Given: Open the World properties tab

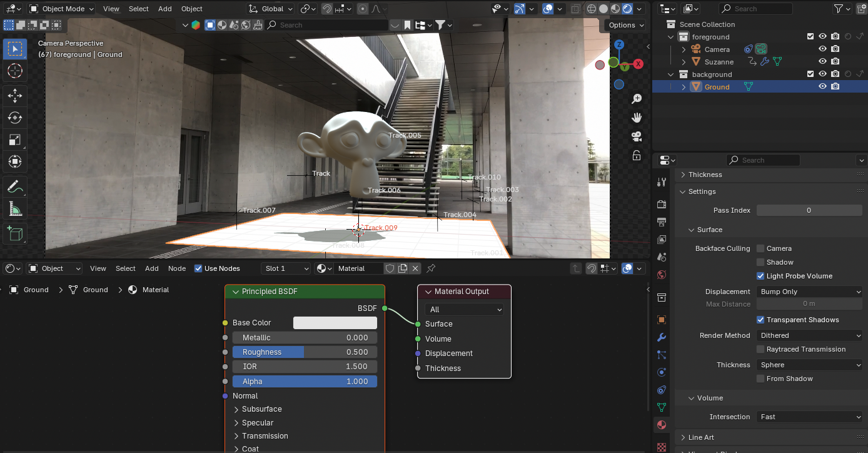Looking at the screenshot, I should click(662, 275).
